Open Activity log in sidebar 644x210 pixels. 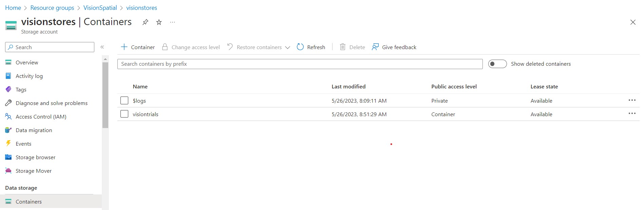(29, 76)
